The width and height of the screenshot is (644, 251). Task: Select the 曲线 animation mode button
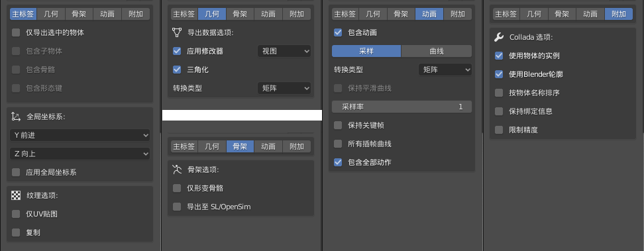[437, 51]
